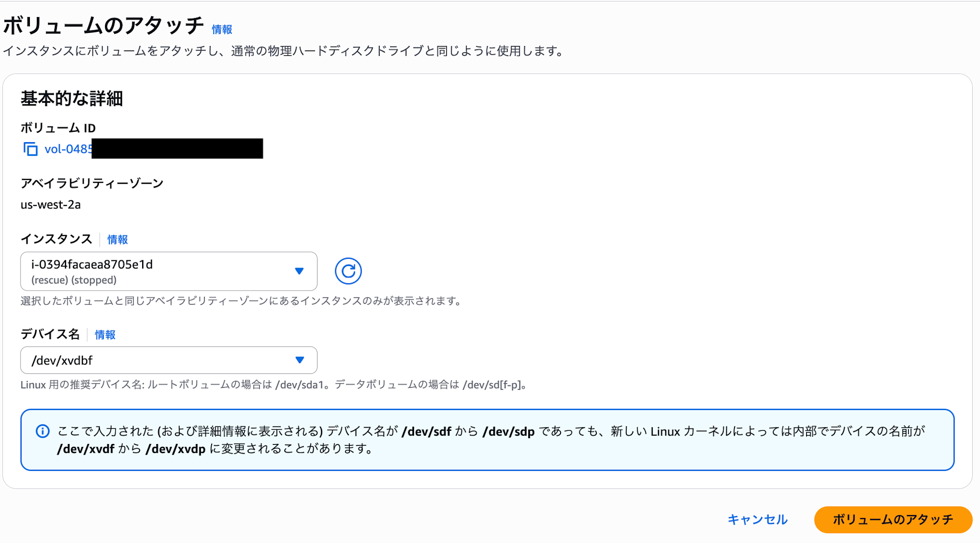The height and width of the screenshot is (543, 980).
Task: Copy the volume ID with the copy icon
Action: pos(30,149)
